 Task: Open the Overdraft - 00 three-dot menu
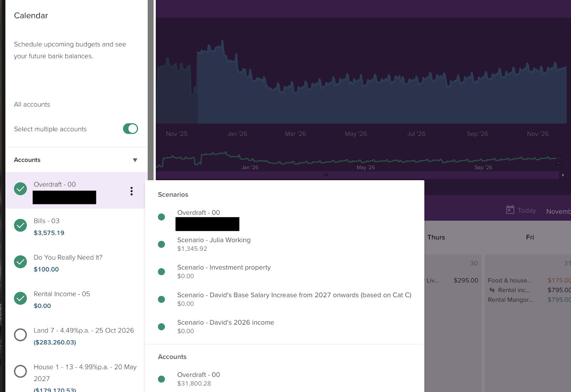pos(131,191)
